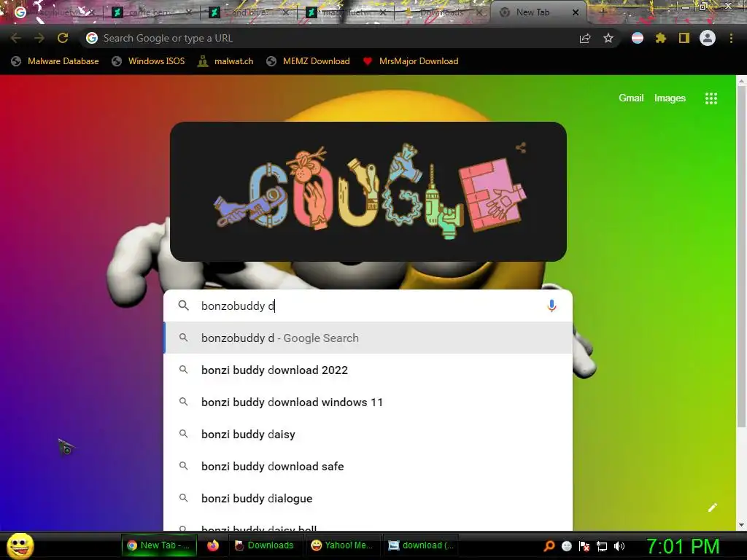Select 'bonzobuddy d - Google Search' suggestion
The width and height of the screenshot is (747, 560).
tap(368, 338)
